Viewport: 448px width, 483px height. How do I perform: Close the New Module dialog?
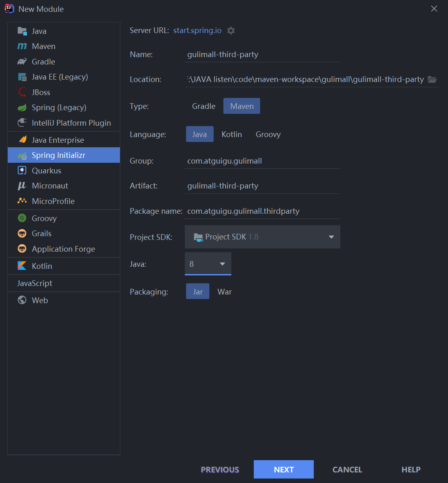pyautogui.click(x=434, y=9)
